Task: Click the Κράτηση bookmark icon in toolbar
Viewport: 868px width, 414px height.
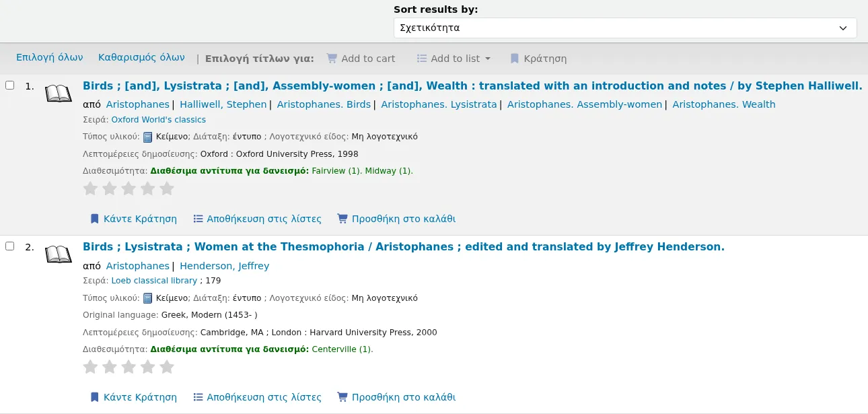Action: click(x=515, y=59)
